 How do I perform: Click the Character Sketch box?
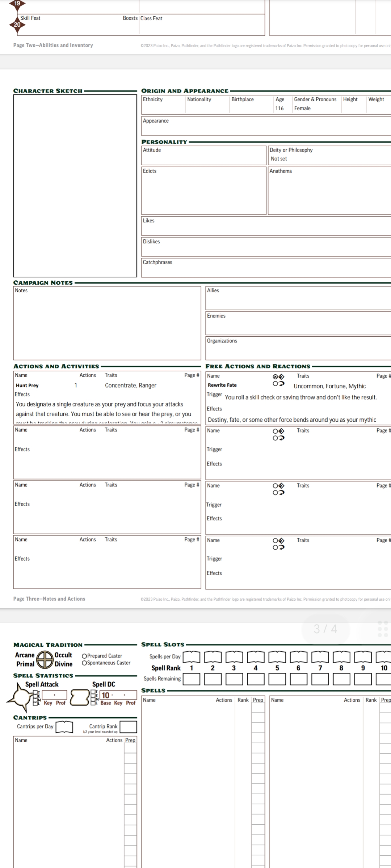point(75,186)
